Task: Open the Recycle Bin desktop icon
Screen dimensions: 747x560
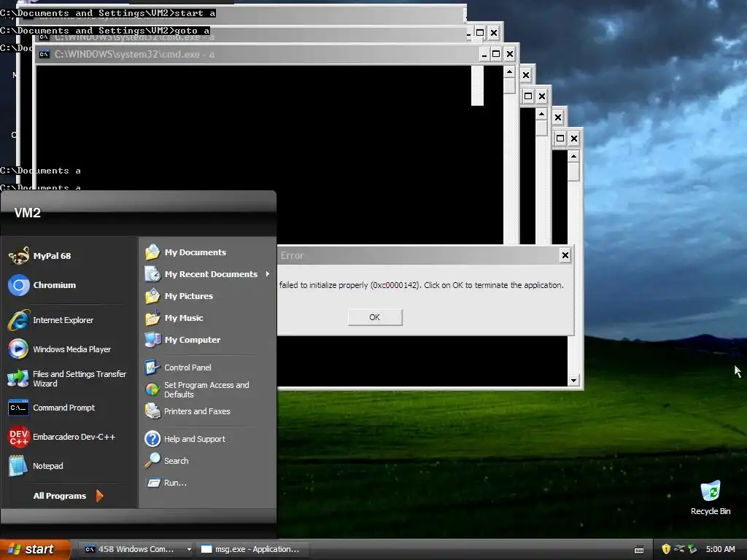Action: click(x=711, y=492)
